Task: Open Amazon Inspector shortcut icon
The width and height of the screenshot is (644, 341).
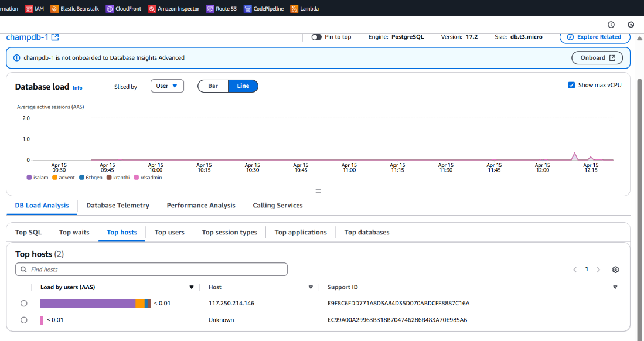Action: [152, 9]
